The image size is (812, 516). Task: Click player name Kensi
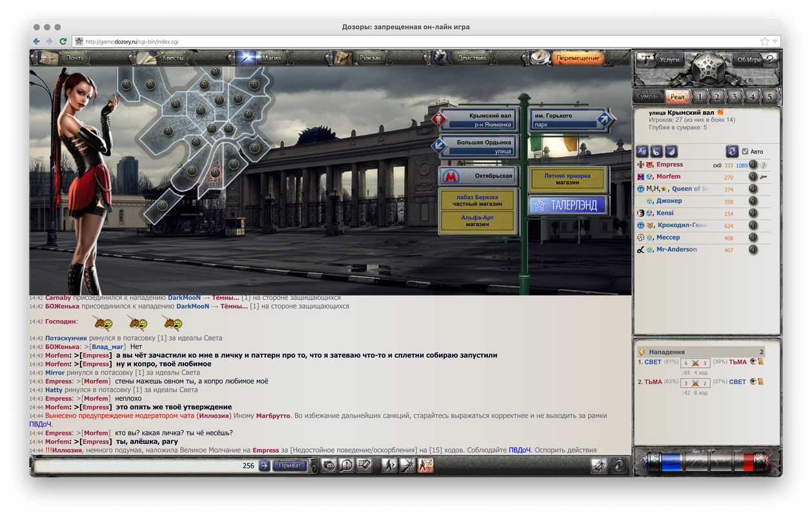(665, 213)
